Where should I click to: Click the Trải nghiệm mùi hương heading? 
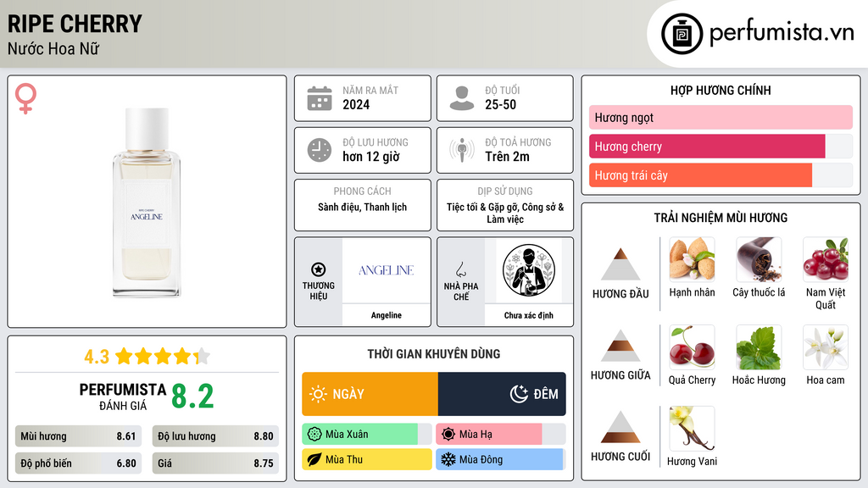tap(721, 218)
